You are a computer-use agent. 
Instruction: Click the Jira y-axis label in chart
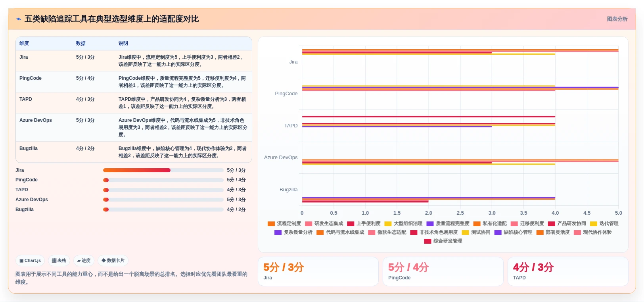(293, 62)
